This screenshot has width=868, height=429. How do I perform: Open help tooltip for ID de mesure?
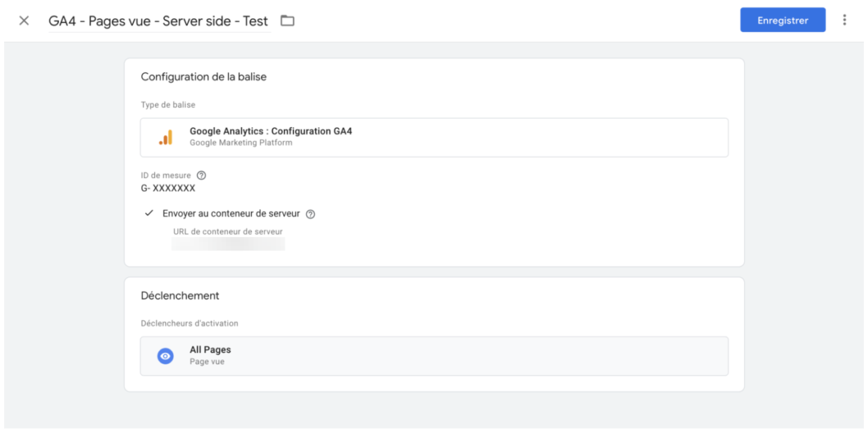pyautogui.click(x=201, y=176)
